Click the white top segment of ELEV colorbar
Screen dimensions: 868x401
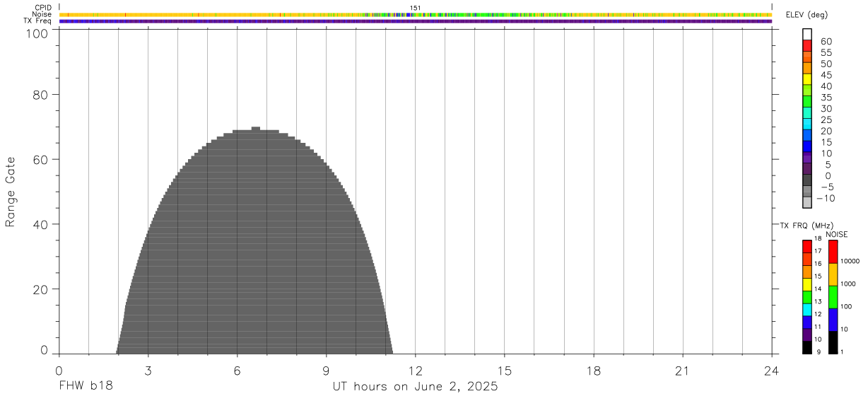(807, 35)
